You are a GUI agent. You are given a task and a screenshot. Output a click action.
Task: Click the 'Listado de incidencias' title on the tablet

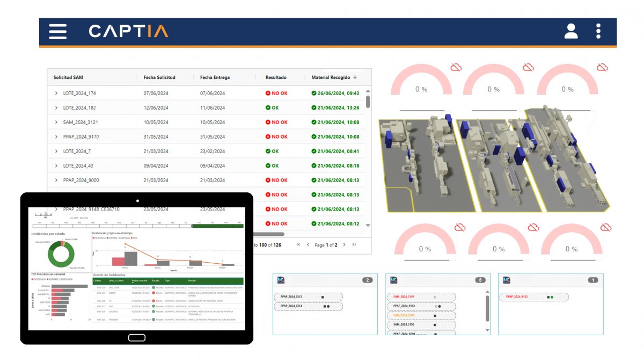click(x=109, y=275)
